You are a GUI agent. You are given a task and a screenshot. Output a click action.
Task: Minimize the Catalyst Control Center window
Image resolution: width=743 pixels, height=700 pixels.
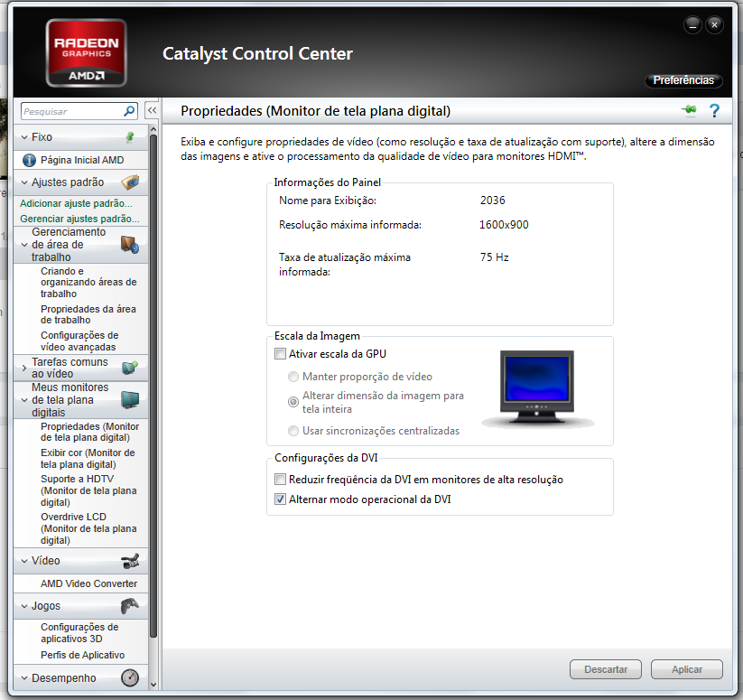coord(692,24)
